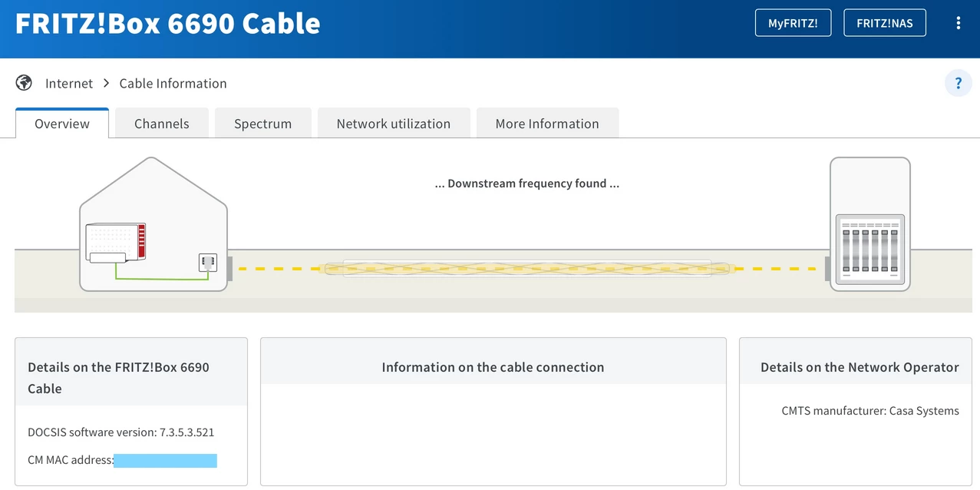Click the FRITZ!Box router illustration in the house
980x490 pixels.
click(x=116, y=242)
